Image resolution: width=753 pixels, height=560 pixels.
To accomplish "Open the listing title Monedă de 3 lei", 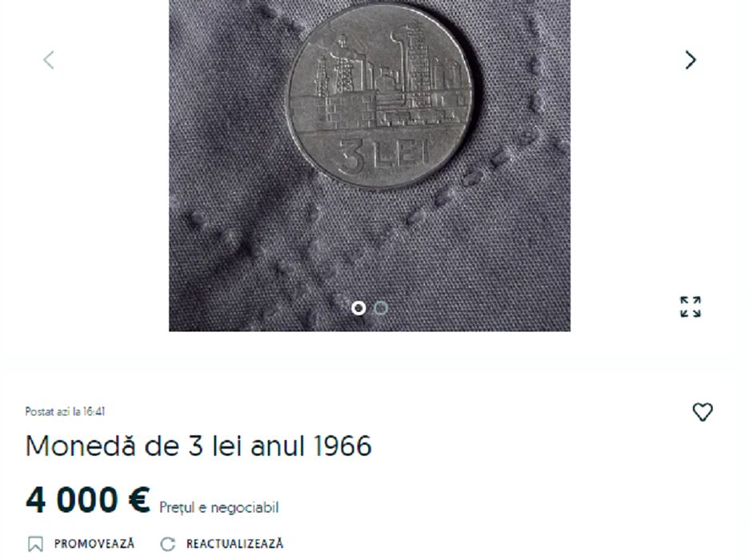I will click(198, 446).
